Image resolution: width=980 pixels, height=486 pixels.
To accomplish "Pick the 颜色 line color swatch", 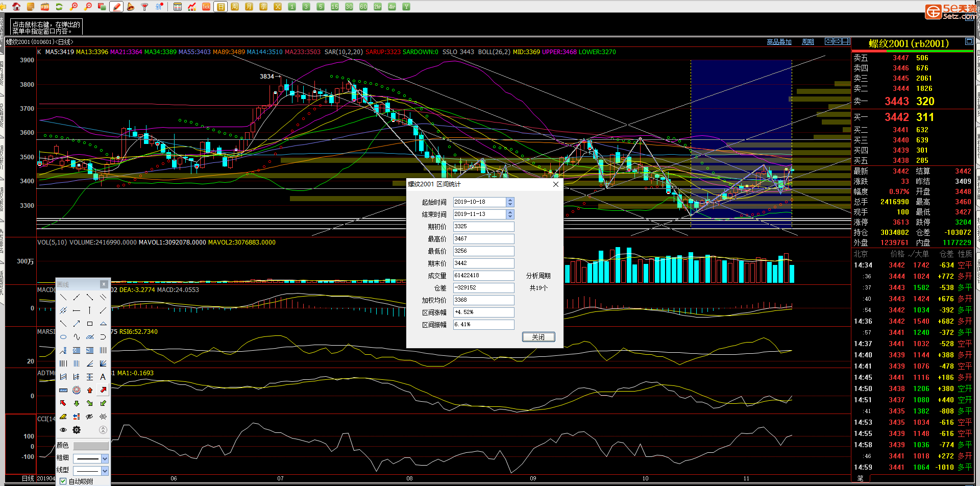I will 91,446.
